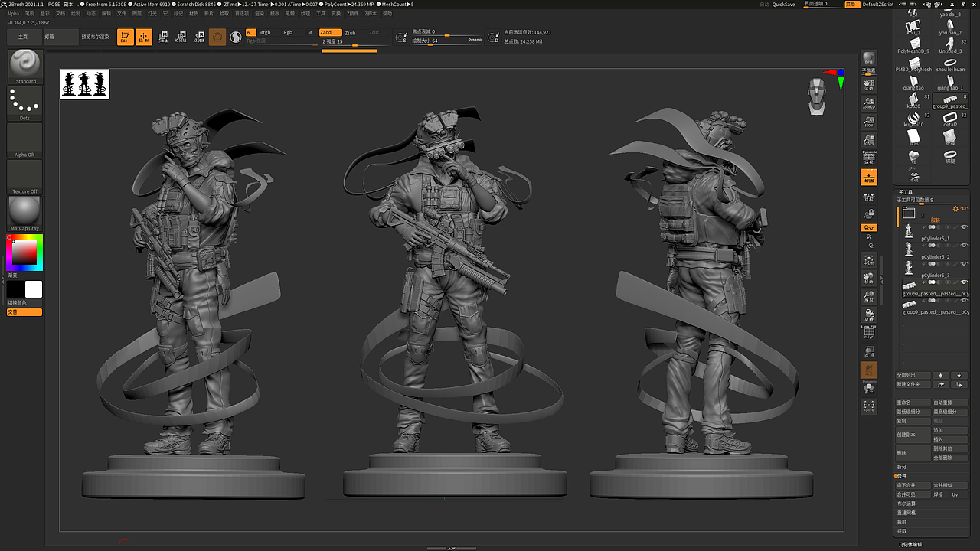Expand the 布尔运算 (Boolean) section

[905, 504]
